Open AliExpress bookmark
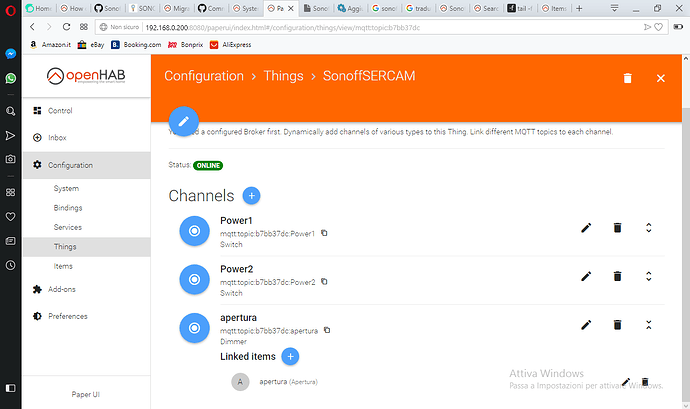Screen dimensions: 690x409 pos(231,44)
